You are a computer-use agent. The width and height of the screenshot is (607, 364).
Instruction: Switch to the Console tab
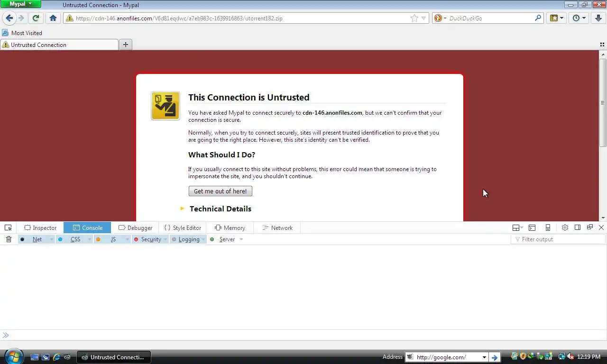click(x=87, y=227)
